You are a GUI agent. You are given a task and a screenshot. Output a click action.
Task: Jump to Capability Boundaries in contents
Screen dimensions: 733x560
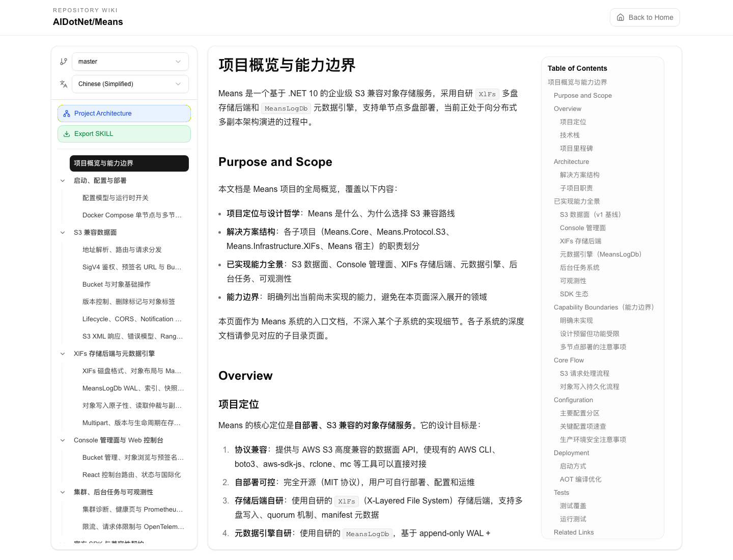pos(605,307)
